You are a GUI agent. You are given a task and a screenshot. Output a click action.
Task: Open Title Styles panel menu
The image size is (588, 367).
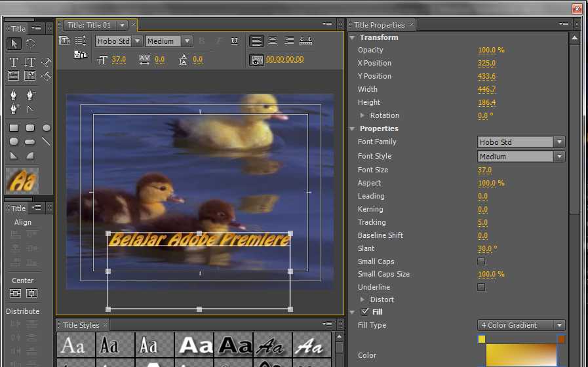click(327, 324)
